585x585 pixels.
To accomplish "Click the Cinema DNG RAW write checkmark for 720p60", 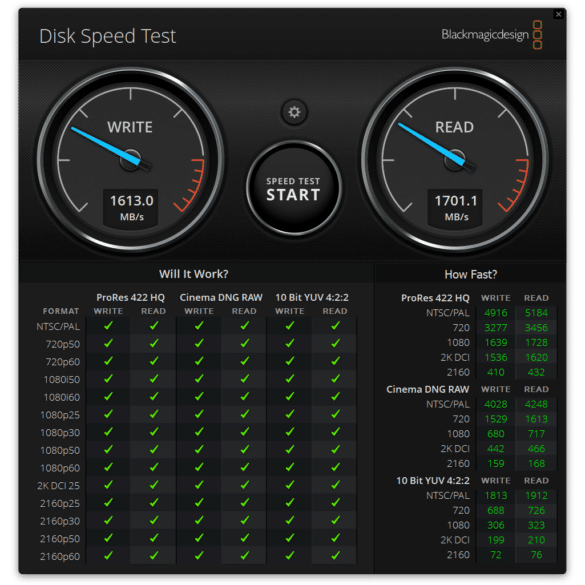I will [199, 361].
